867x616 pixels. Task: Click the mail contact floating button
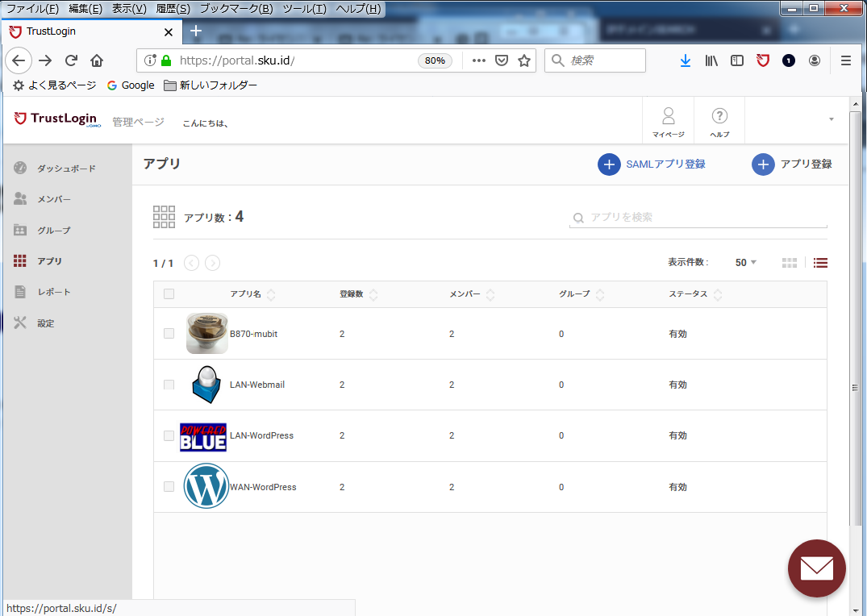[x=817, y=568]
